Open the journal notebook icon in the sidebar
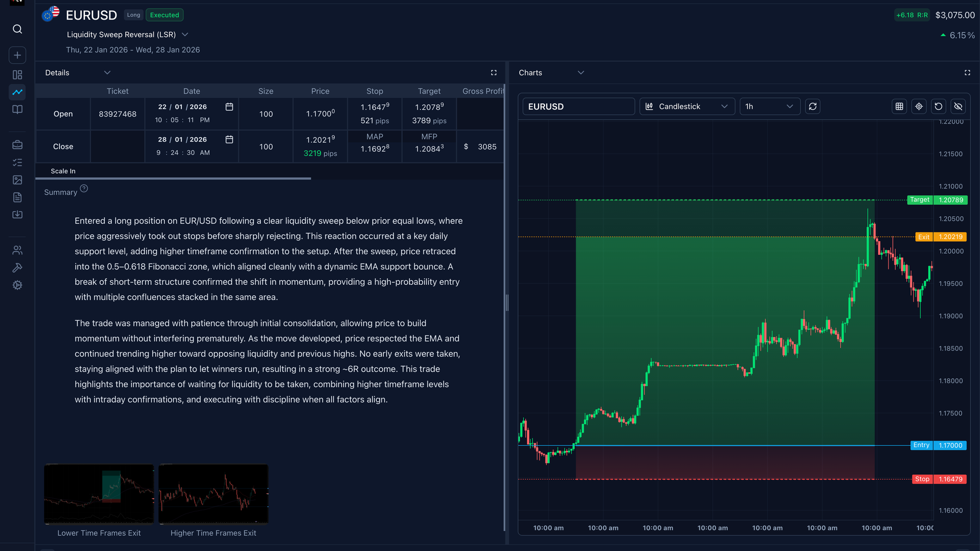This screenshot has height=551, width=980. 17,109
